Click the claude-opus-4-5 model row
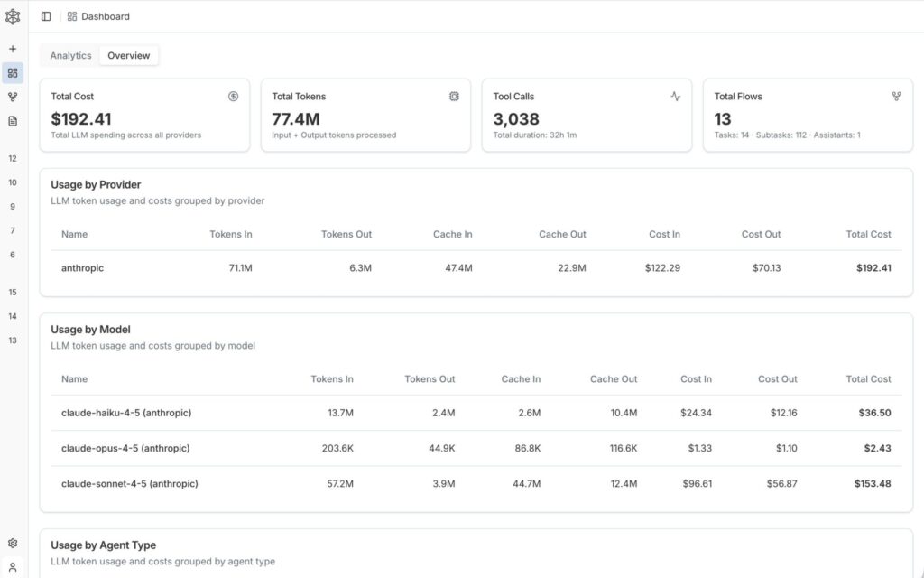Viewport: 924px width, 578px height. 125,449
